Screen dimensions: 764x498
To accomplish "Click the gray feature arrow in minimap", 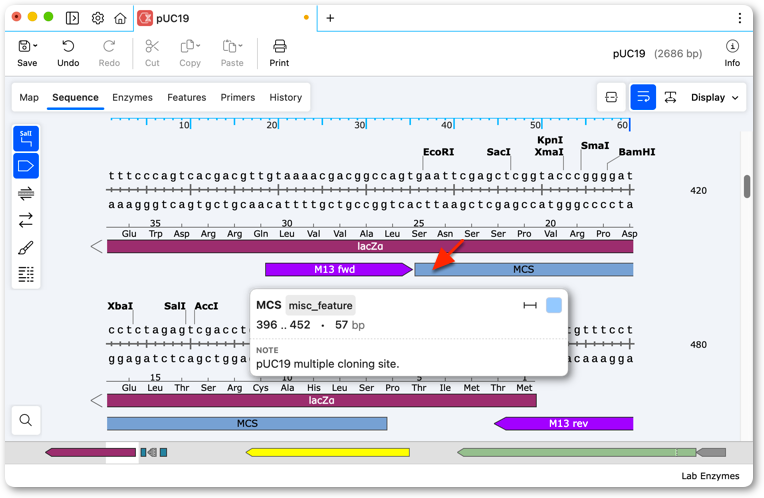I will (711, 453).
